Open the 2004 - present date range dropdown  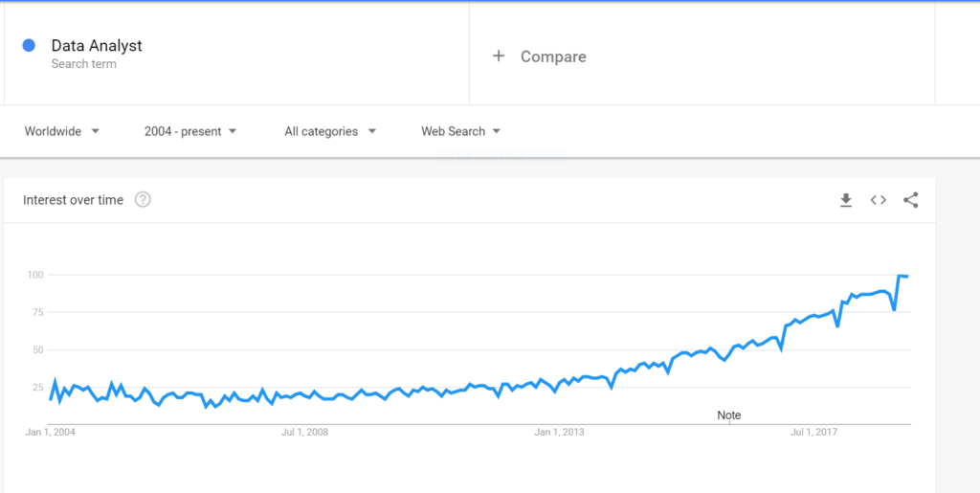click(190, 131)
